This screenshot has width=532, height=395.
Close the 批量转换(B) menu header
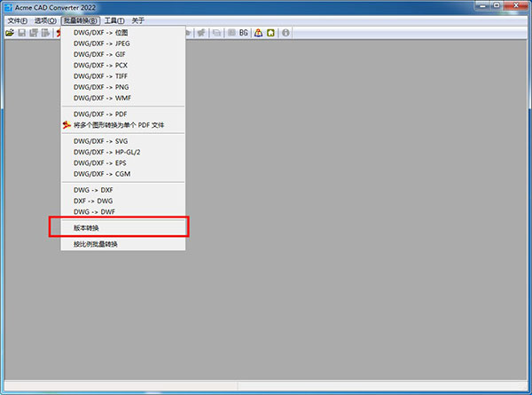click(x=81, y=20)
